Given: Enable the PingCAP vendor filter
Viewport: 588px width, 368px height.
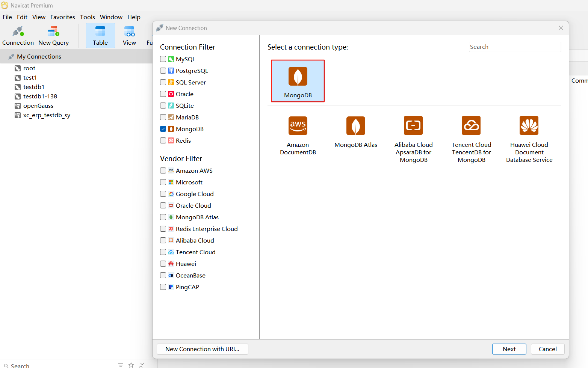Looking at the screenshot, I should pyautogui.click(x=163, y=287).
